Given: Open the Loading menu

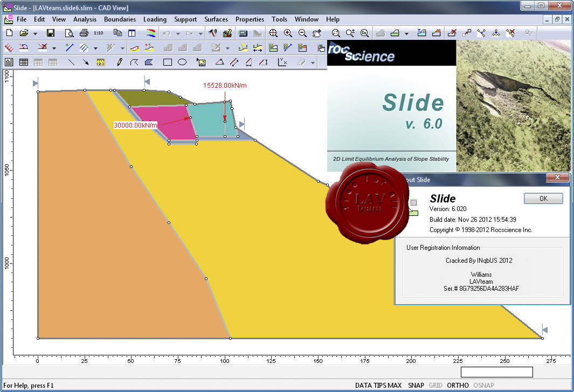Looking at the screenshot, I should (155, 19).
